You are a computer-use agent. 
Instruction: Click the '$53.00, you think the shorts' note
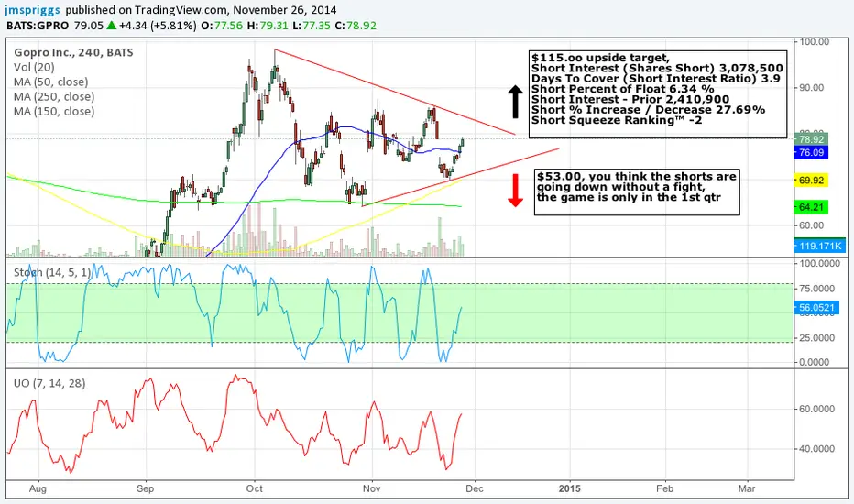637,192
